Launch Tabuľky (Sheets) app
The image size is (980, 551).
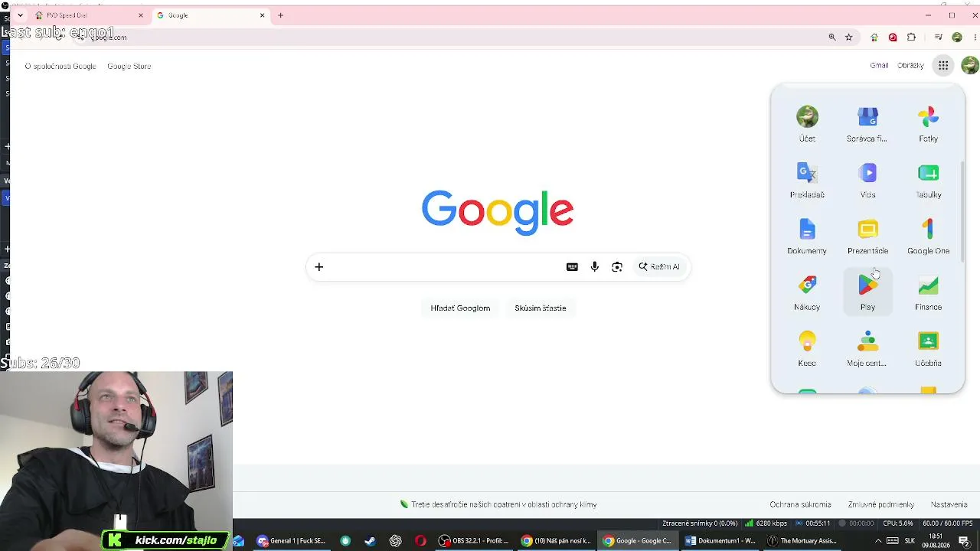point(928,180)
